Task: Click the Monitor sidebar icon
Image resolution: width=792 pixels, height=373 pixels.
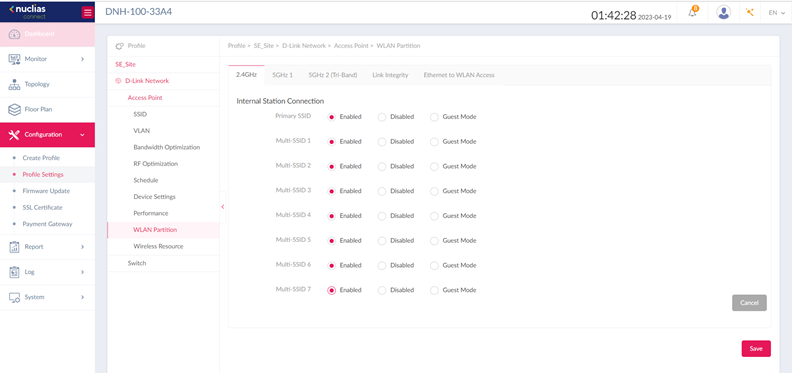Action: click(x=15, y=59)
